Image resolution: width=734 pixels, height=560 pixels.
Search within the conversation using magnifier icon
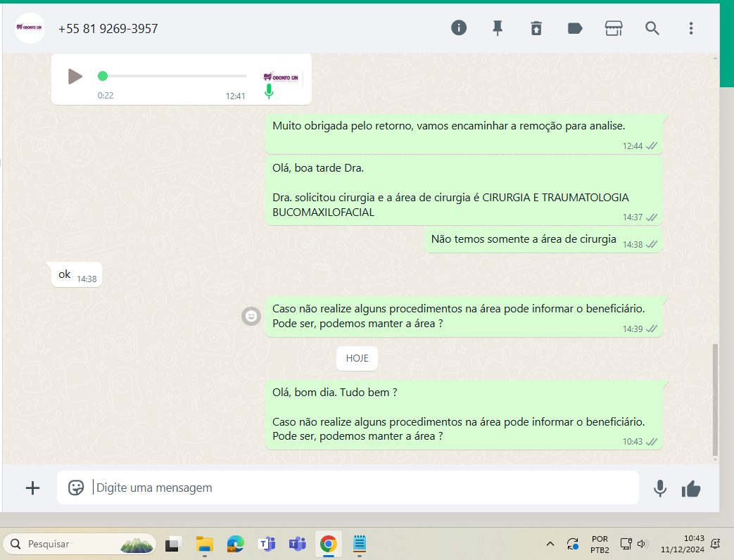click(652, 28)
